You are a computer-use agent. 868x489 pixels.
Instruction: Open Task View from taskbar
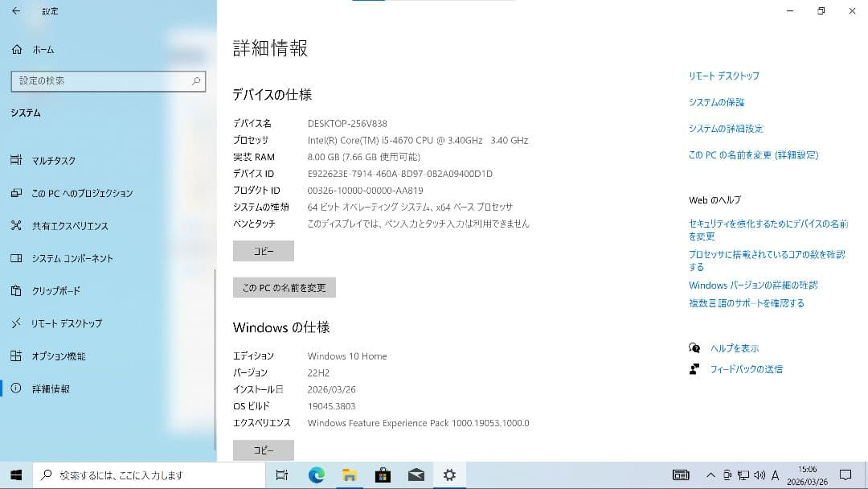click(282, 475)
